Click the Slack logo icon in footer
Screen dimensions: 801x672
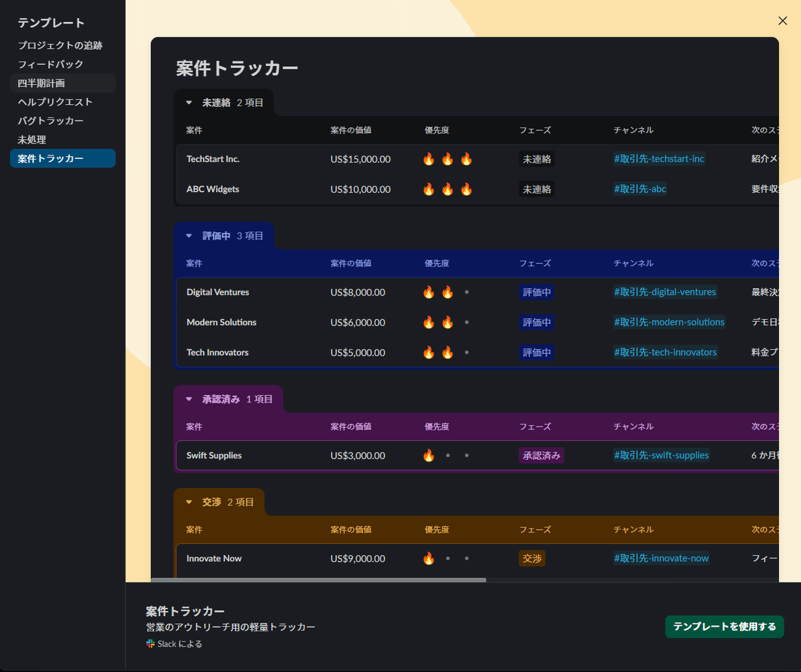click(x=150, y=644)
